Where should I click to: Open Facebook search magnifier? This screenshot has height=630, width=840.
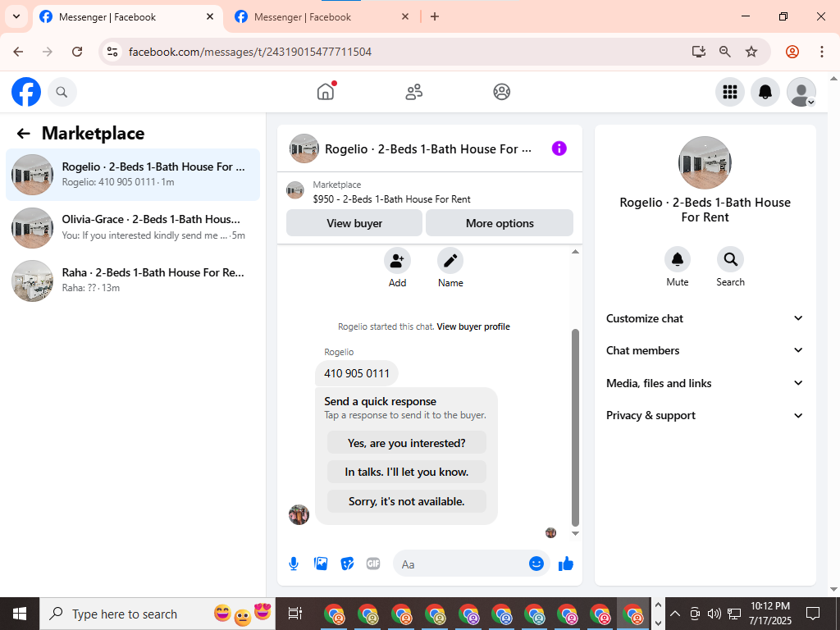[62, 92]
